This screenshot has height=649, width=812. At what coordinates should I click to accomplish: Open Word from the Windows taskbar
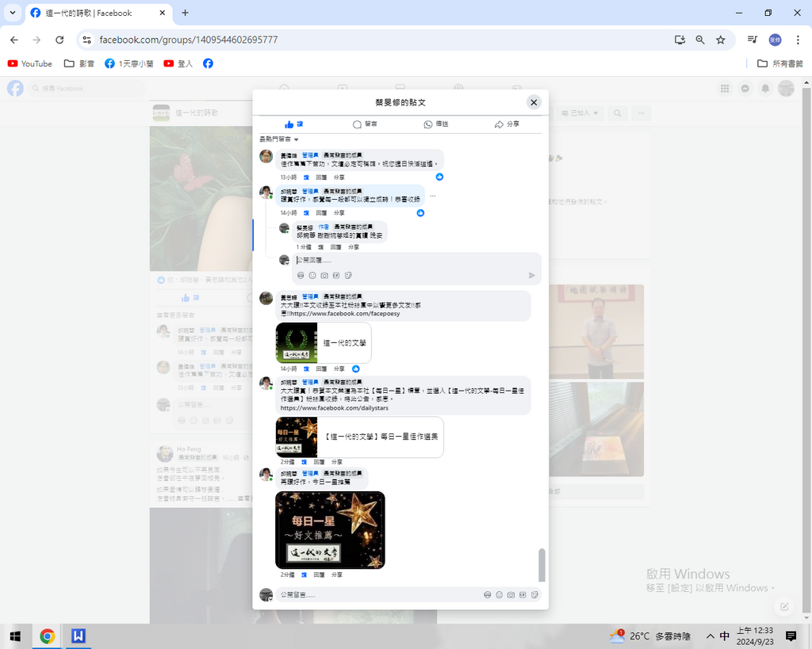79,636
